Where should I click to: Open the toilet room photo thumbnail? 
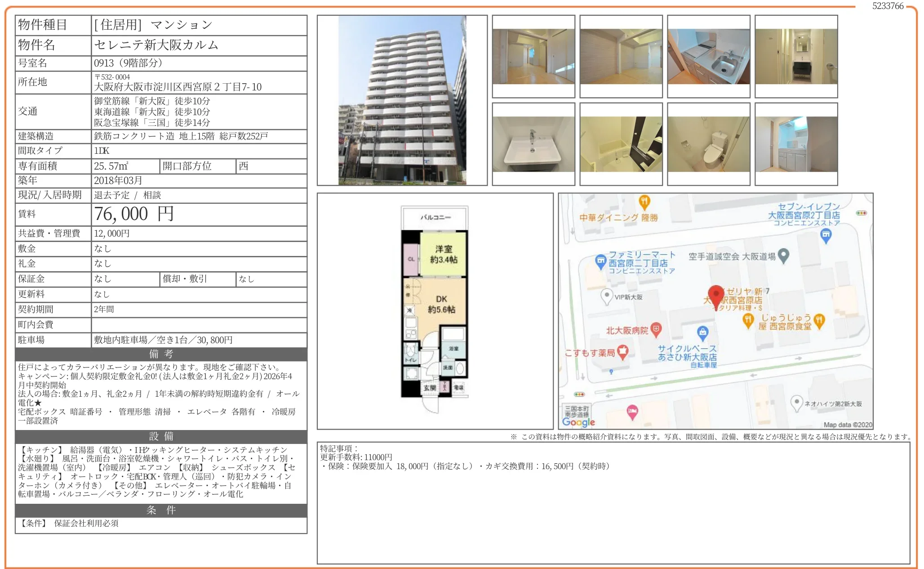[x=708, y=144]
